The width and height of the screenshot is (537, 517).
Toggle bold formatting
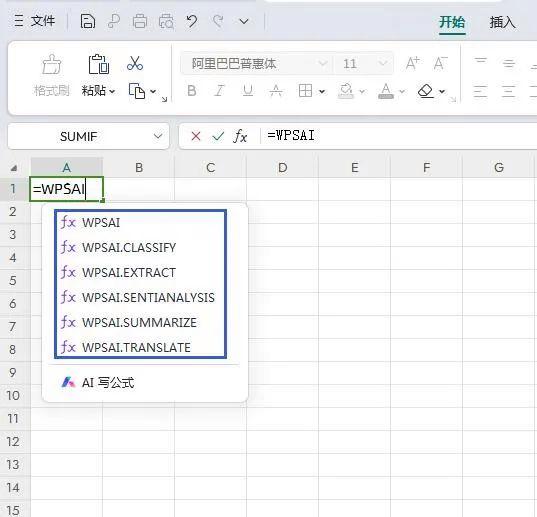click(192, 91)
